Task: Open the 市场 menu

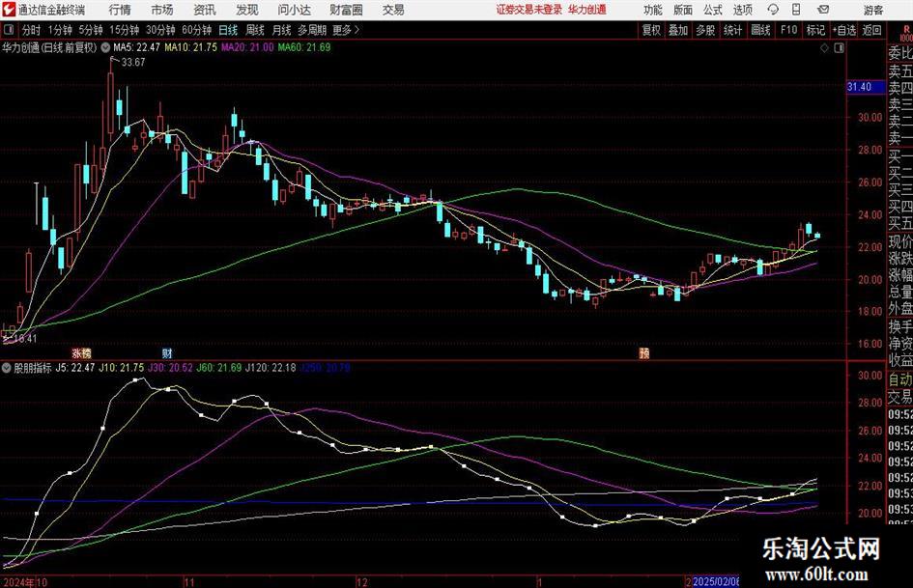Action: click(x=162, y=10)
